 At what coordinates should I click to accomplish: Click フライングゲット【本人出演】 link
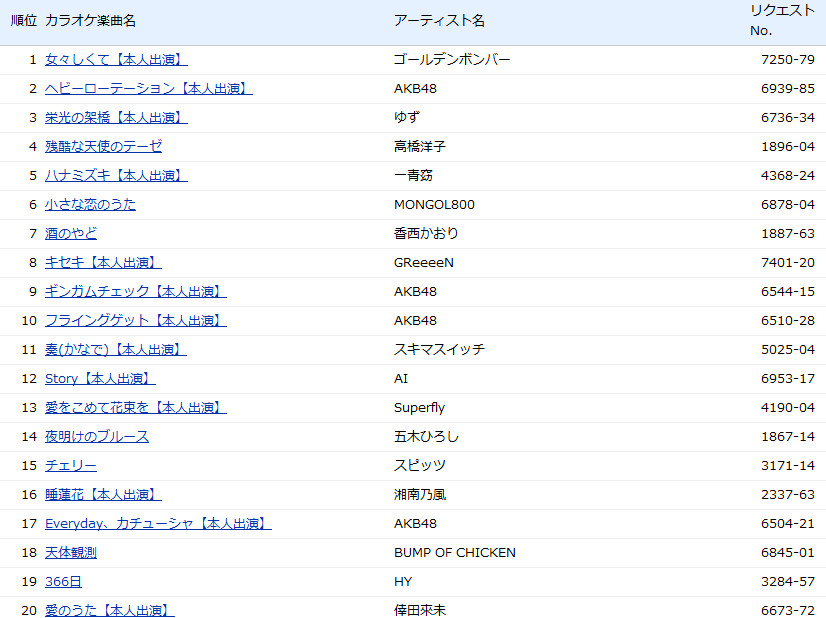(136, 320)
